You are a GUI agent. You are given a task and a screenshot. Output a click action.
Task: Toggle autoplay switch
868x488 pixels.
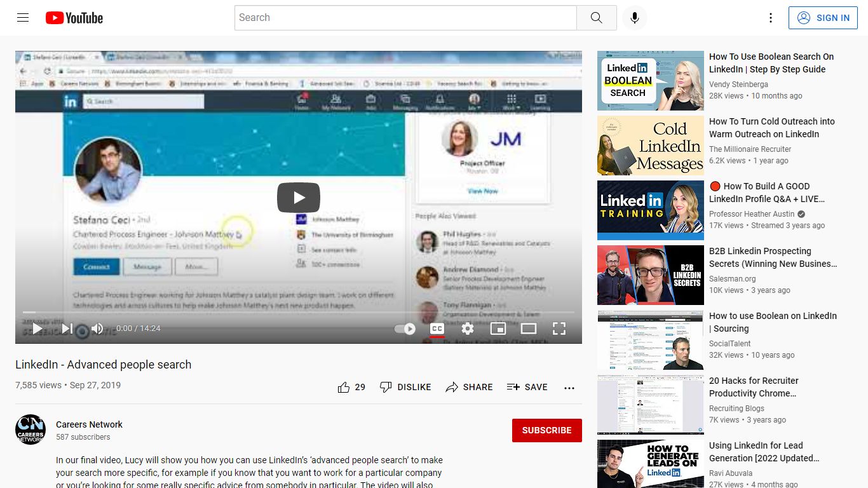[x=405, y=329]
